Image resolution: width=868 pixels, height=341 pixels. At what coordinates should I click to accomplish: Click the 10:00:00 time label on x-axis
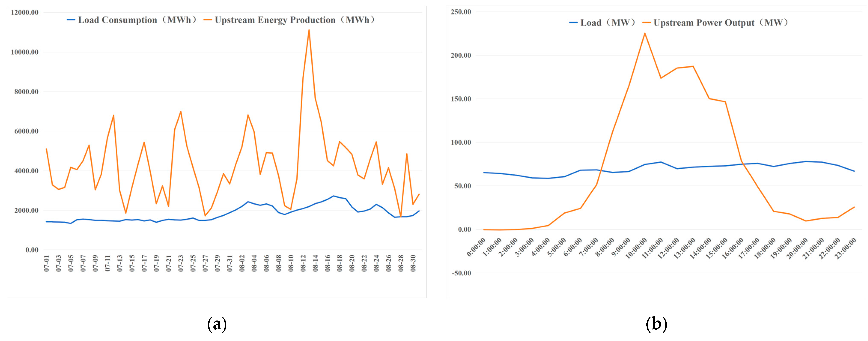[x=636, y=248]
